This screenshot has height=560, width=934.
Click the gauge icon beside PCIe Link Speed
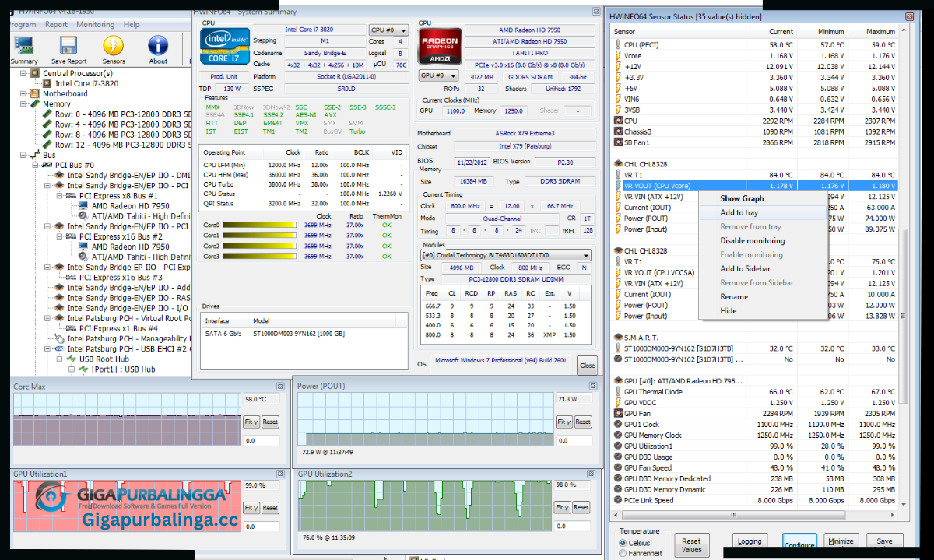618,501
